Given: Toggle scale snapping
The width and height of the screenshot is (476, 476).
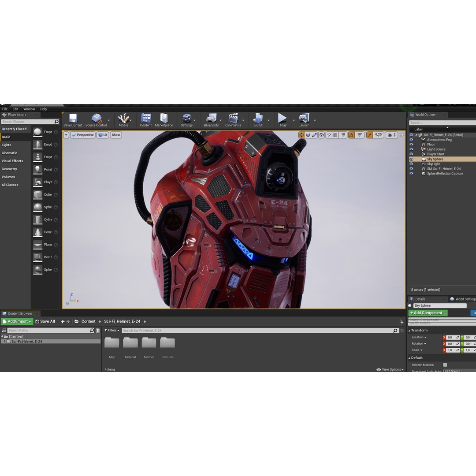Looking at the screenshot, I should point(369,135).
